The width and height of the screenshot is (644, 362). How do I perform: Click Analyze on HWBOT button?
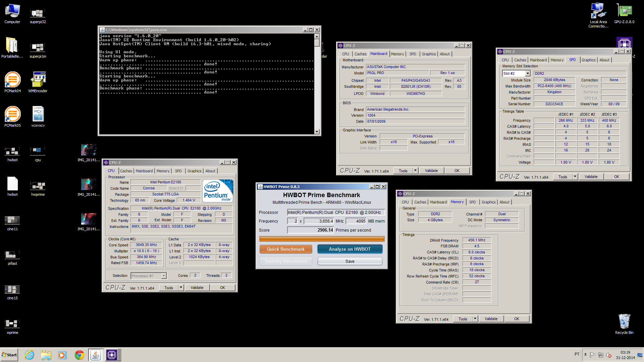click(x=350, y=249)
